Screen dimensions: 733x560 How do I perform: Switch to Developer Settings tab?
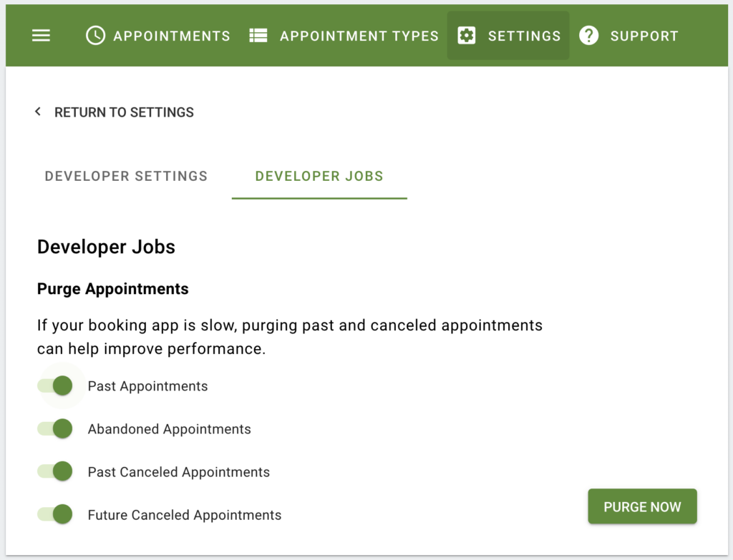coord(126,176)
